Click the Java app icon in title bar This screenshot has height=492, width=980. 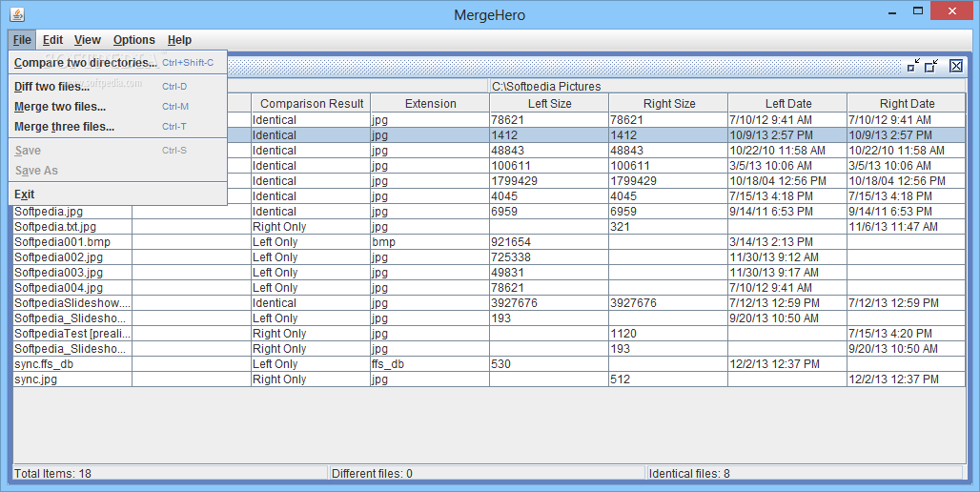(17, 13)
